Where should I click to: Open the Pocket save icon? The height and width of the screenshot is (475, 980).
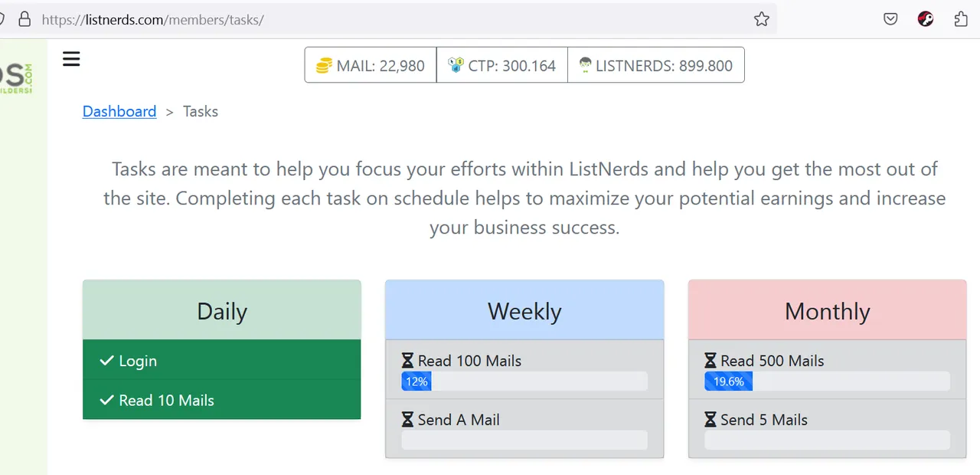tap(890, 19)
